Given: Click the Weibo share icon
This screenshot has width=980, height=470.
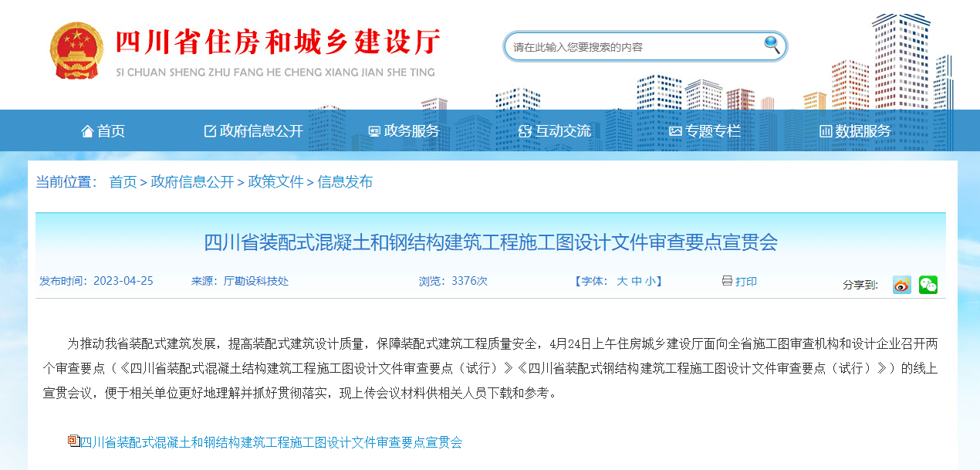Looking at the screenshot, I should click(901, 285).
